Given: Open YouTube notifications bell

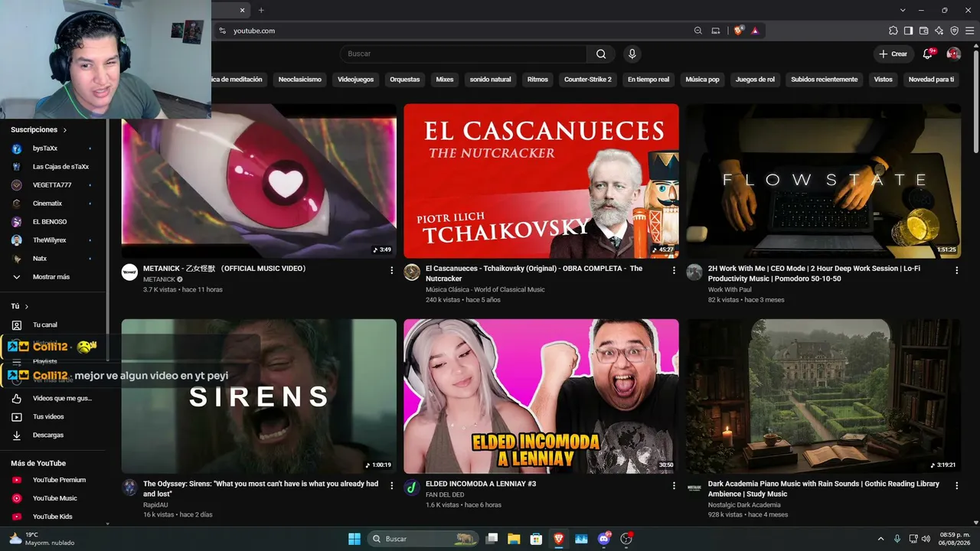Looking at the screenshot, I should click(x=928, y=54).
